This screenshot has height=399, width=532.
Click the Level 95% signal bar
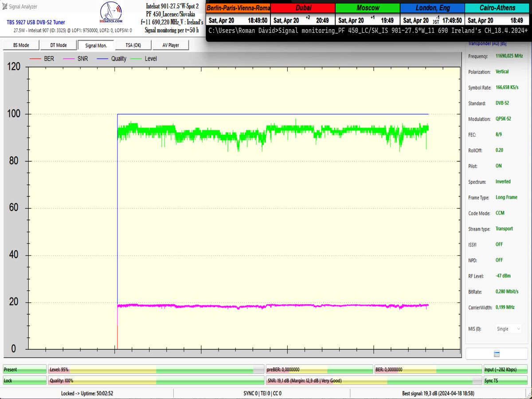156,369
